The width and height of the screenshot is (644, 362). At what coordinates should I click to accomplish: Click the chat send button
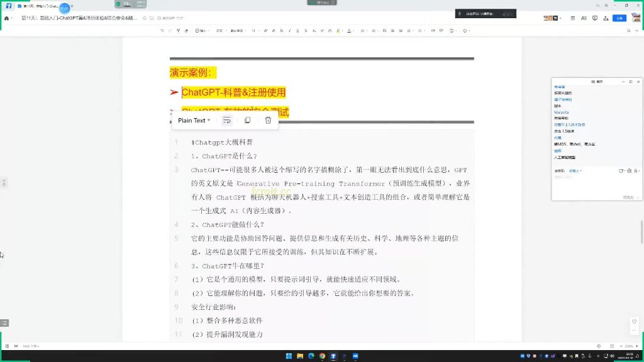point(628,197)
